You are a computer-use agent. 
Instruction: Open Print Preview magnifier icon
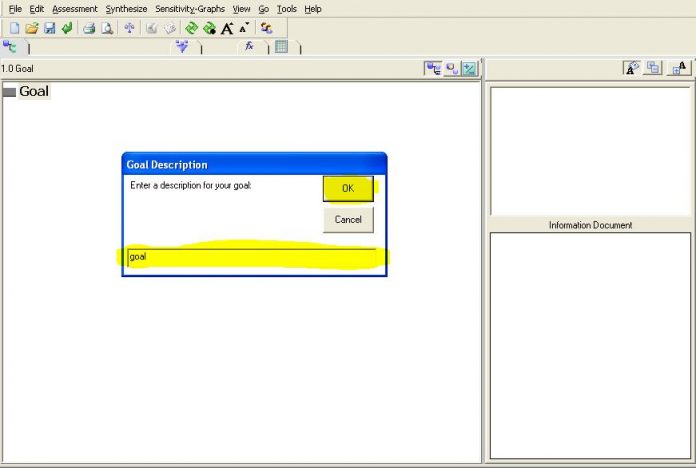(106, 28)
